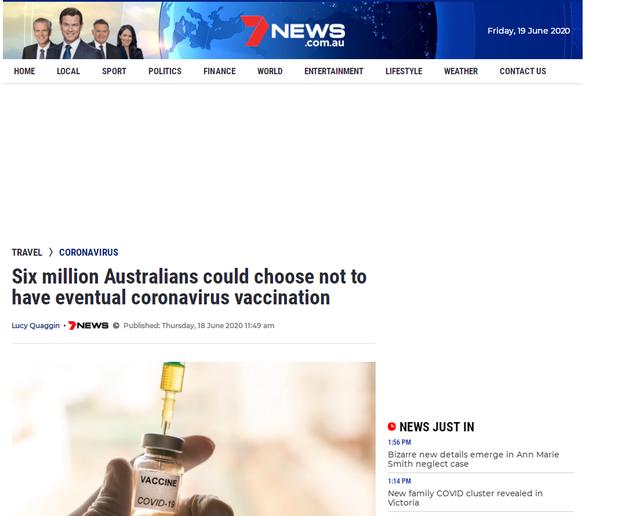
Task: Navigate to WORLD news
Action: (x=270, y=71)
